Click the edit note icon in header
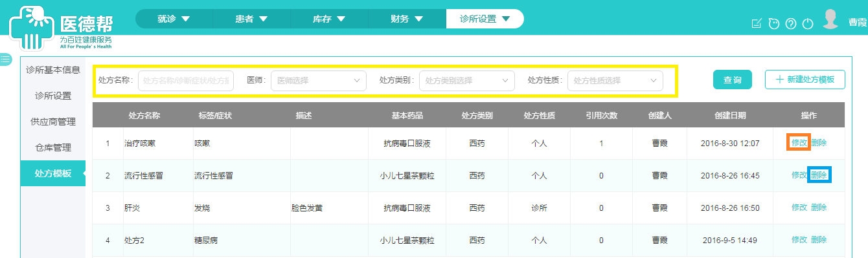The image size is (868, 258). (757, 24)
